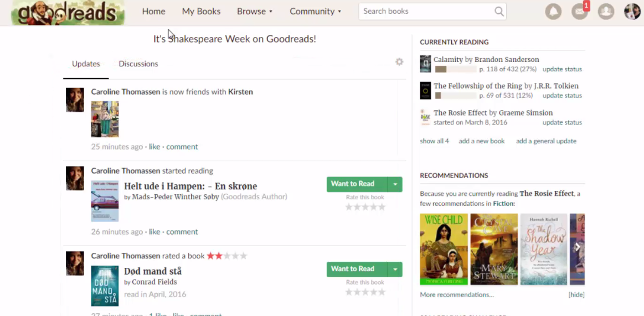Click update status for The Rosie Effect
This screenshot has width=644, height=316.
(562, 123)
